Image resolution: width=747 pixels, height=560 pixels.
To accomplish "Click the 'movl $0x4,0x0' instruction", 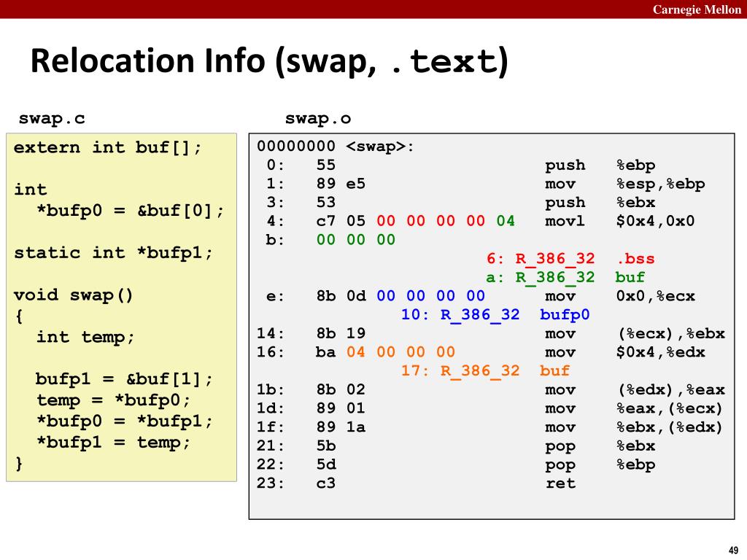I will [620, 221].
